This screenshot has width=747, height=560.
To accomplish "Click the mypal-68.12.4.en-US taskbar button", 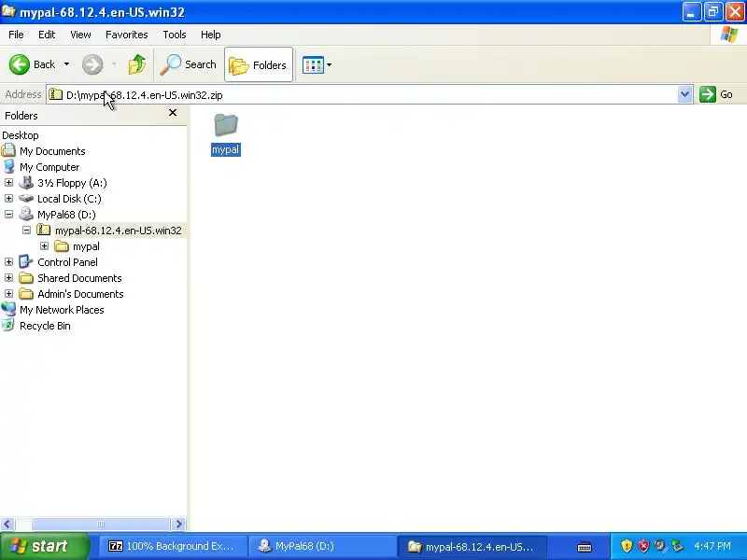I will coord(472,546).
